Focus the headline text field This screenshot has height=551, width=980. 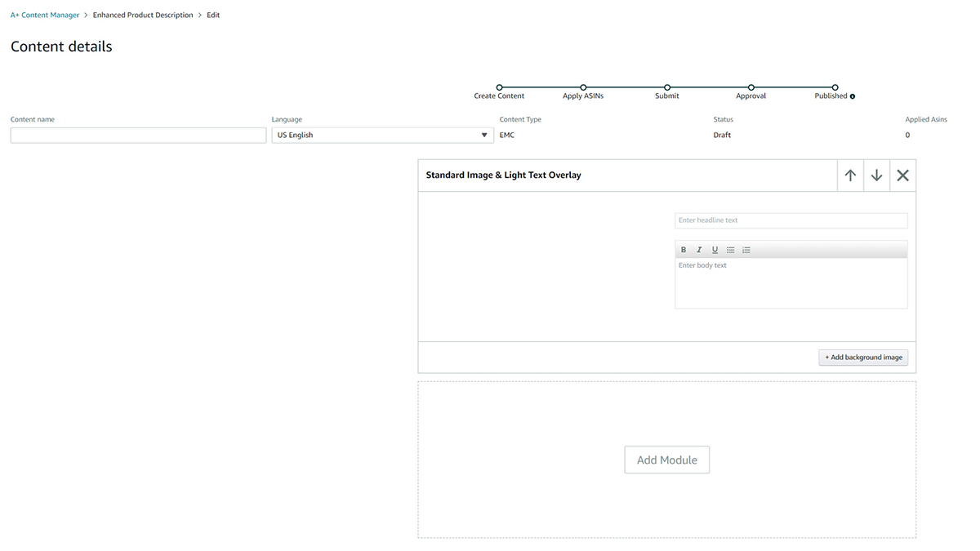click(x=791, y=220)
